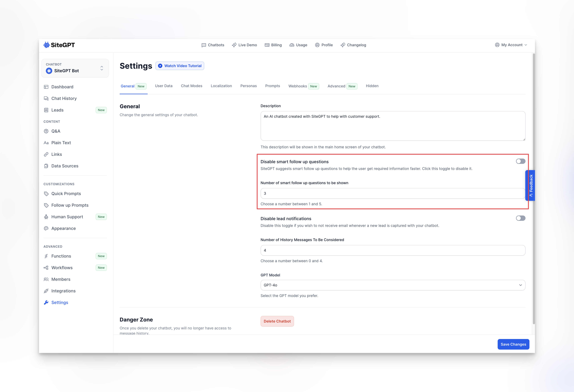Click the Q&A sidebar icon
This screenshot has height=392, width=574.
click(46, 131)
